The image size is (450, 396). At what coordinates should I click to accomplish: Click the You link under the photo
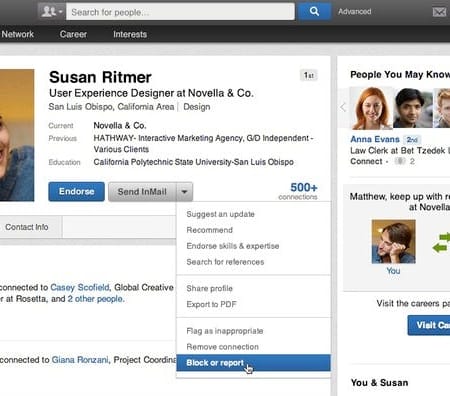click(393, 271)
